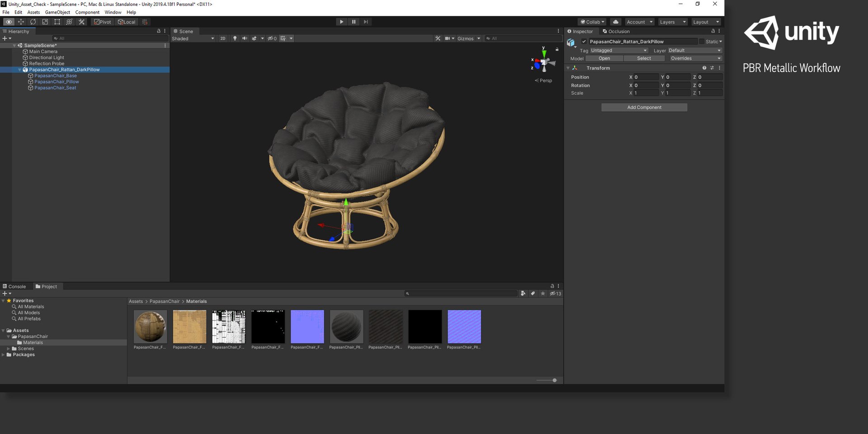
Task: Click the Transform help question-mark icon
Action: pyautogui.click(x=704, y=68)
